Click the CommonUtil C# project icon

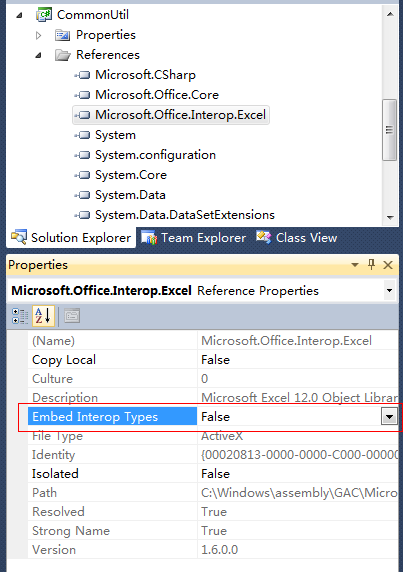[44, 15]
